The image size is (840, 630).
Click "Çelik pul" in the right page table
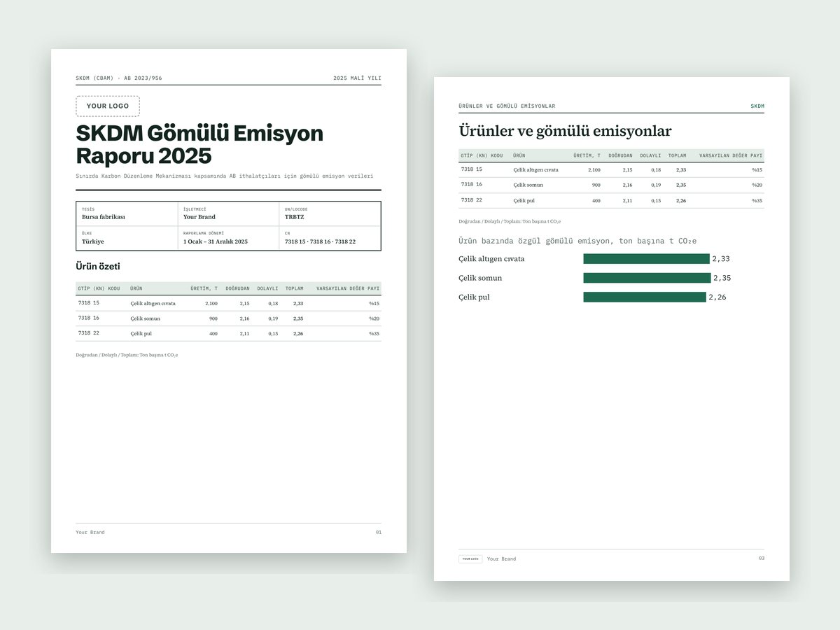pos(524,200)
